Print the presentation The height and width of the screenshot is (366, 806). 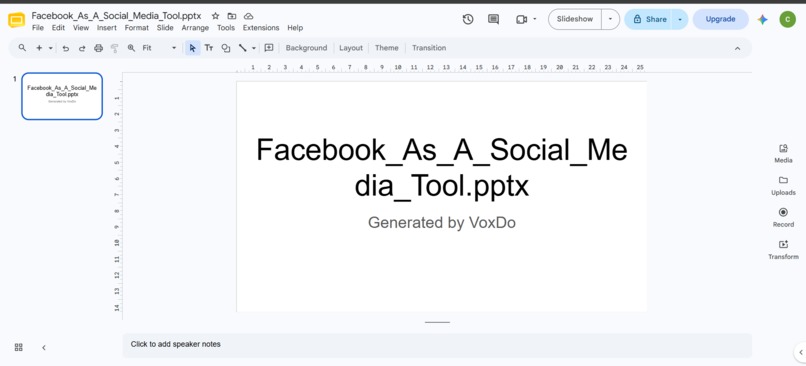(x=99, y=48)
